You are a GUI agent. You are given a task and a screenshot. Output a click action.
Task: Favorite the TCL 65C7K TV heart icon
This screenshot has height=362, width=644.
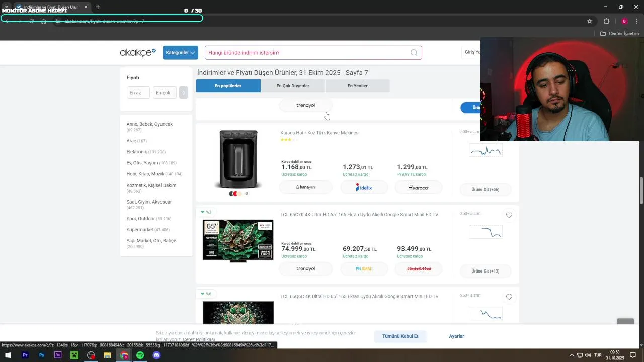click(x=509, y=215)
